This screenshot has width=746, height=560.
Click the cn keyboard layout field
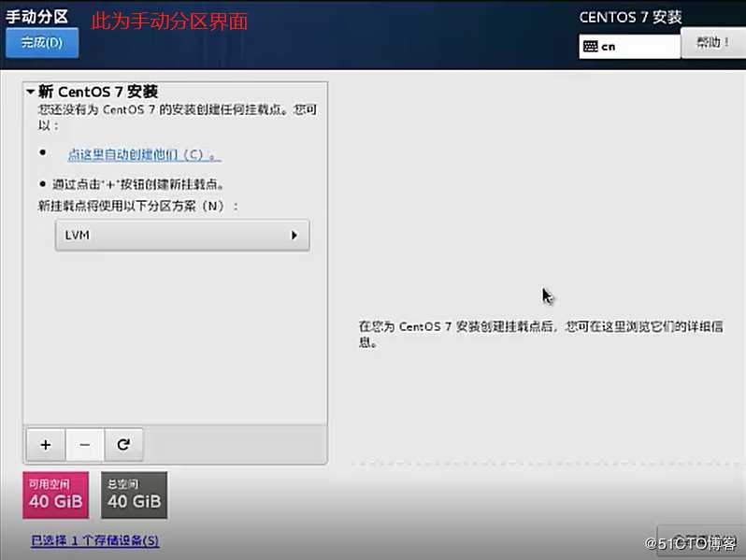629,47
